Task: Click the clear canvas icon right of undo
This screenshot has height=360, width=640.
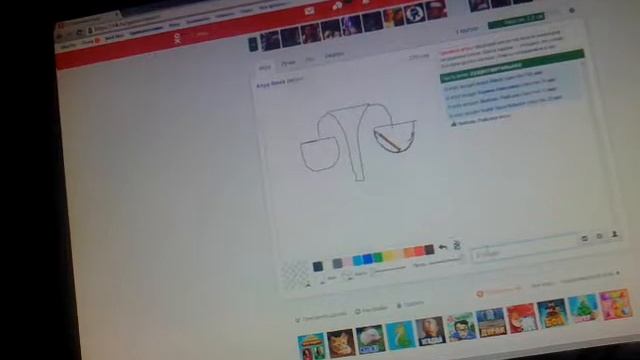Action: (x=457, y=245)
